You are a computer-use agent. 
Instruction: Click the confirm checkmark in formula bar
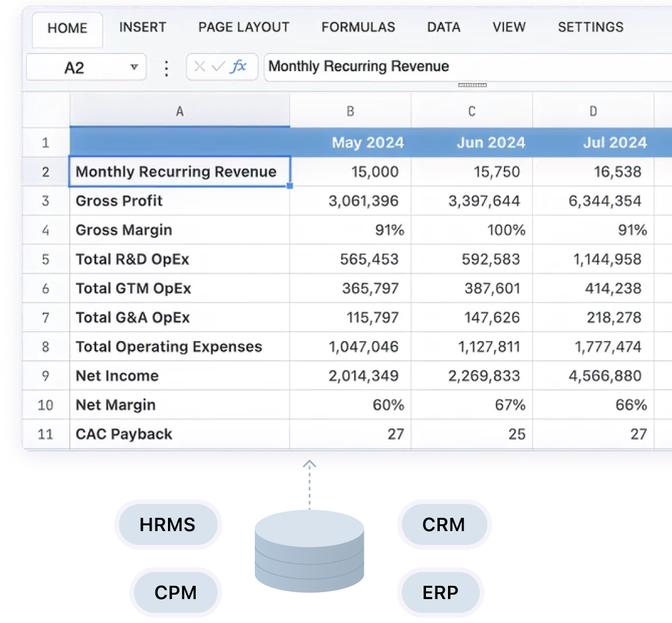tap(218, 67)
